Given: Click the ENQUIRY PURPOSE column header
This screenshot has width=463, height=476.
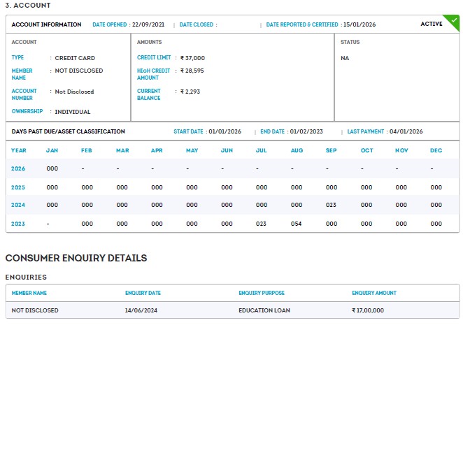Looking at the screenshot, I should click(262, 293).
